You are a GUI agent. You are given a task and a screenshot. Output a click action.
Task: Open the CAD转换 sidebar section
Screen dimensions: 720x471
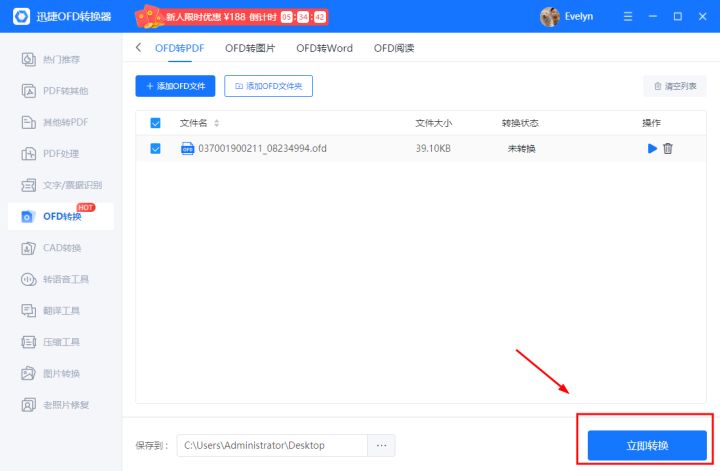(x=51, y=248)
